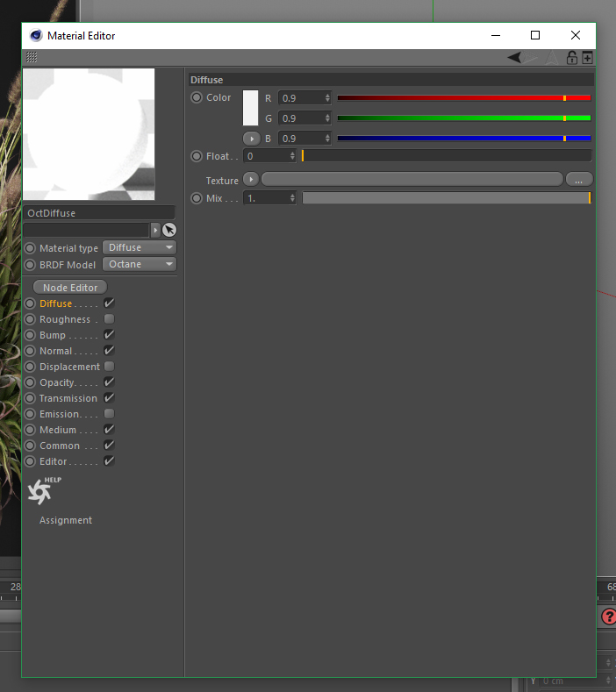Switch to the Opacity channel
Screen dimensions: 616x692
(57, 382)
